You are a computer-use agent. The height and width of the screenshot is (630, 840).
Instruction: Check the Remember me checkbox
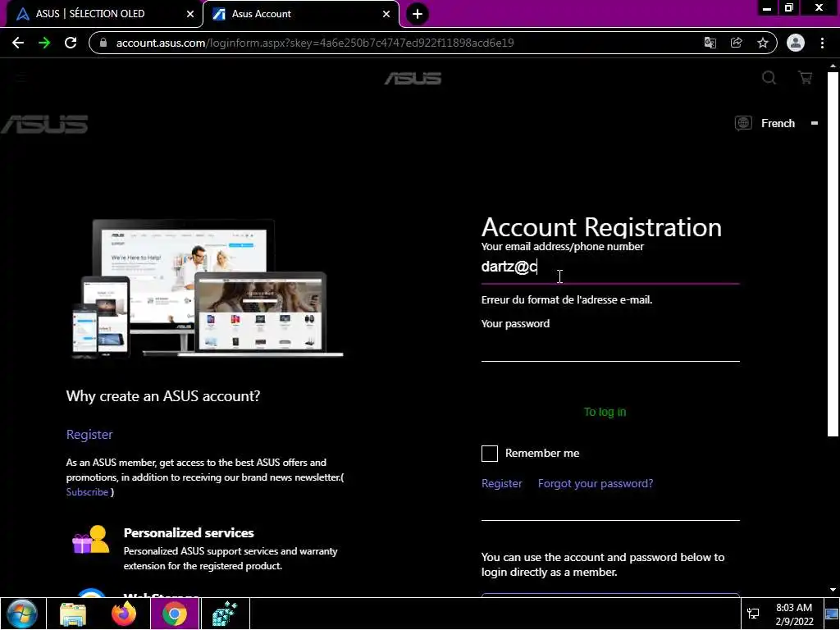[490, 453]
